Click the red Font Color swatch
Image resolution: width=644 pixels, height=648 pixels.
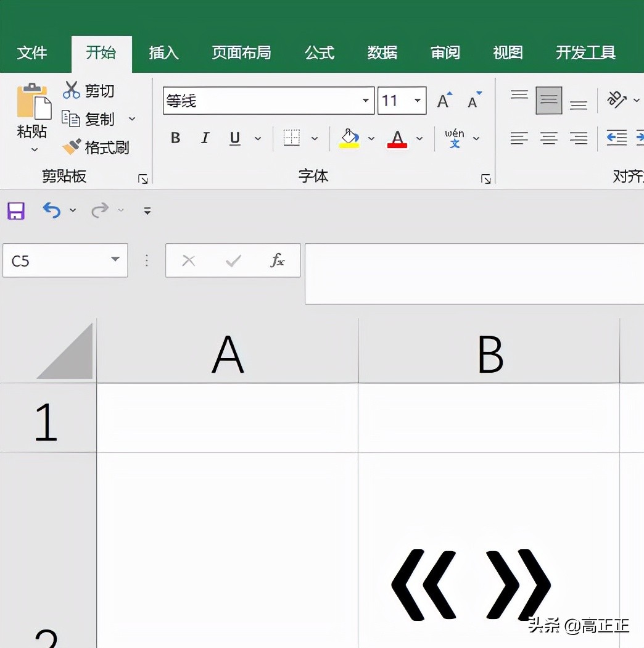click(397, 138)
